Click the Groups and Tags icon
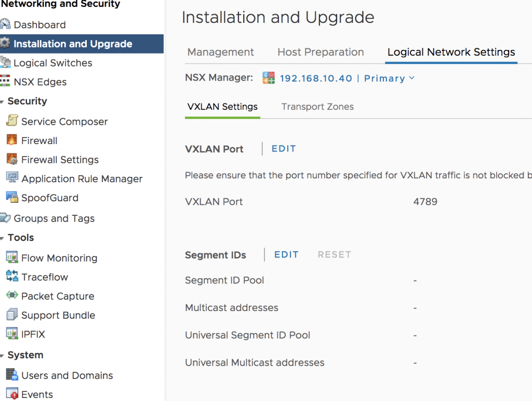Viewport: 532px width, 401px height. (x=5, y=217)
